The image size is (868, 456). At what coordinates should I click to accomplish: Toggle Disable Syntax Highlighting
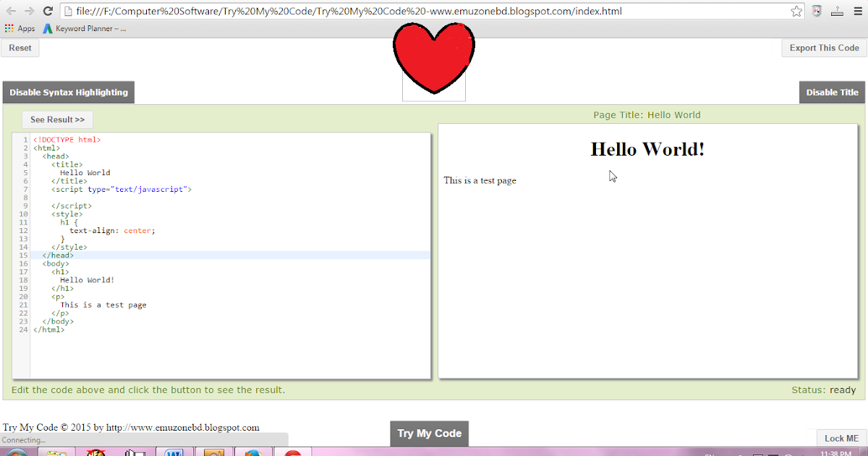pos(69,93)
